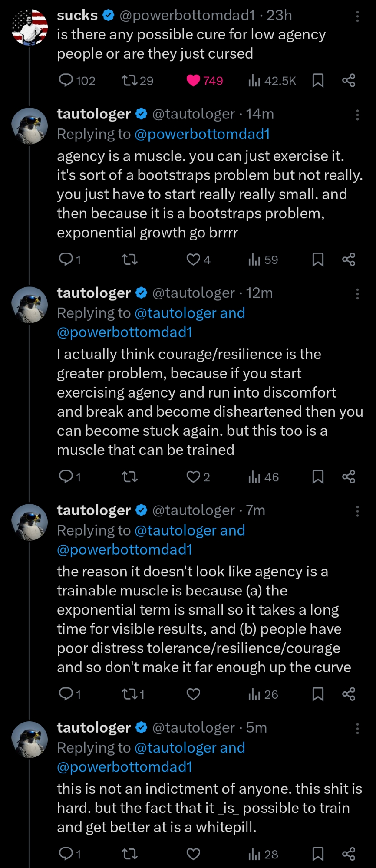The image size is (376, 868).
Task: Reply to the 'exponential term is small' tweet
Action: 66,694
